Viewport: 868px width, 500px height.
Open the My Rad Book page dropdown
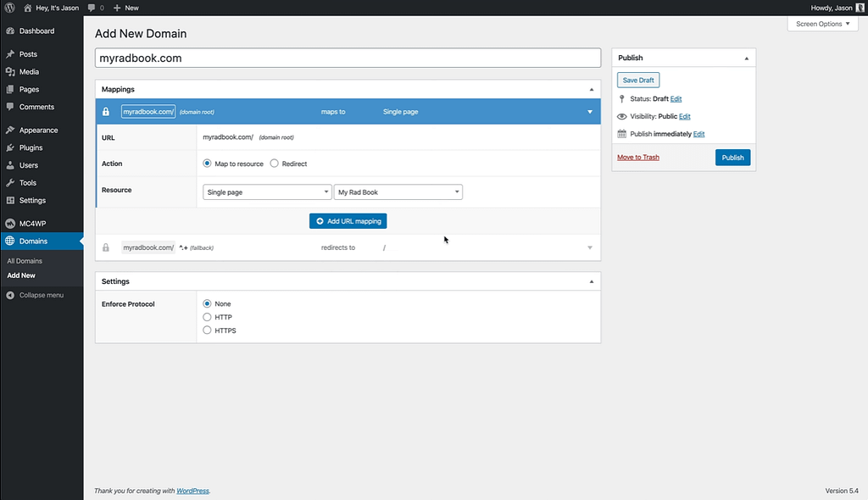click(398, 192)
